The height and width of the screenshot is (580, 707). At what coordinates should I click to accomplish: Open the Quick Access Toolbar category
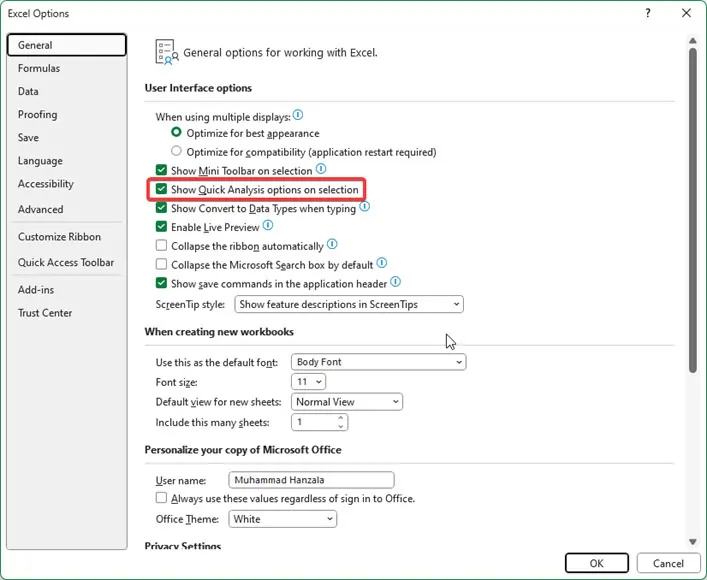[67, 262]
